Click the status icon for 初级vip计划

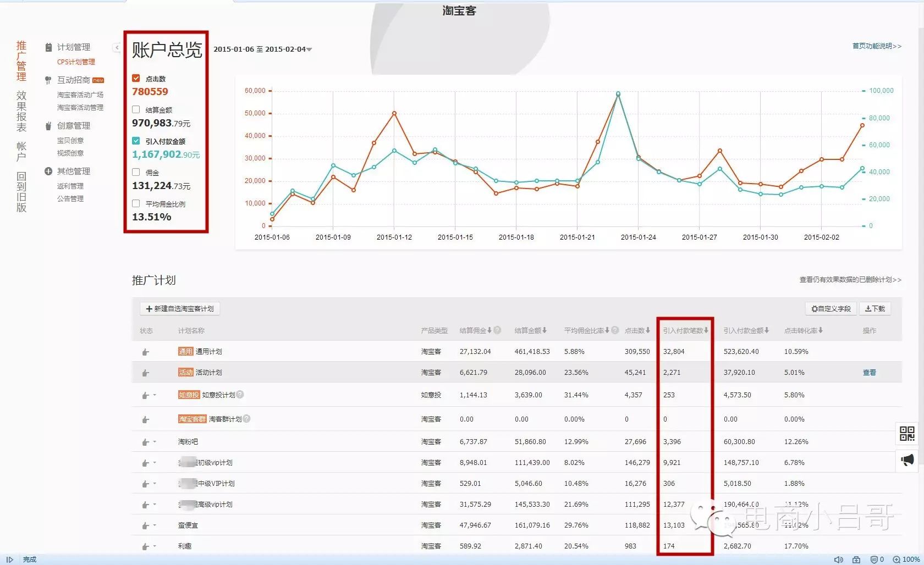pyautogui.click(x=145, y=463)
